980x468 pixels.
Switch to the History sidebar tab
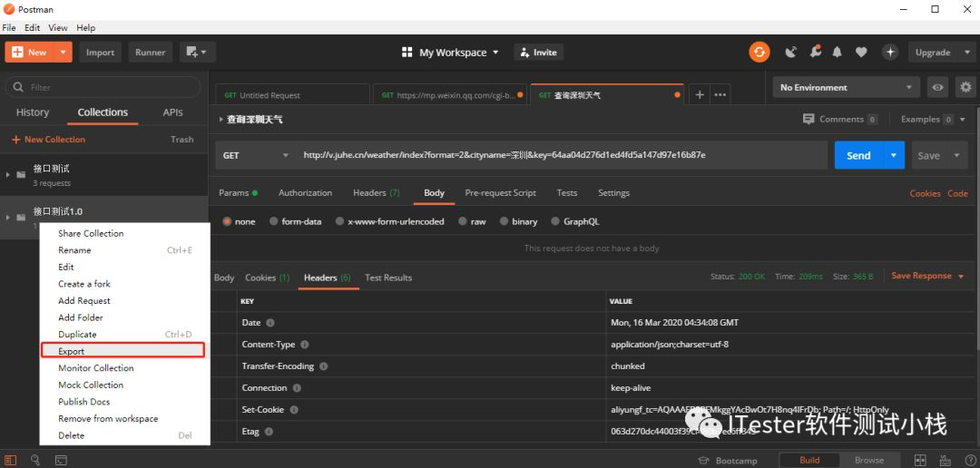tap(33, 112)
